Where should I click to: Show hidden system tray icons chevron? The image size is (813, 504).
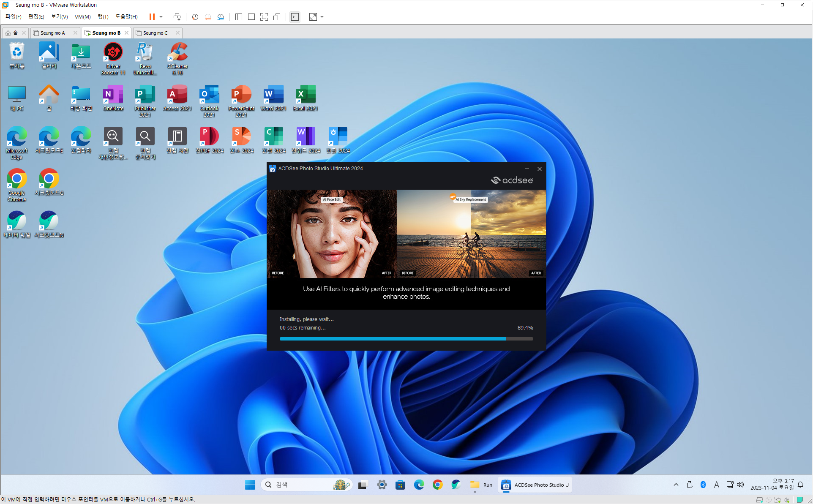pos(676,485)
